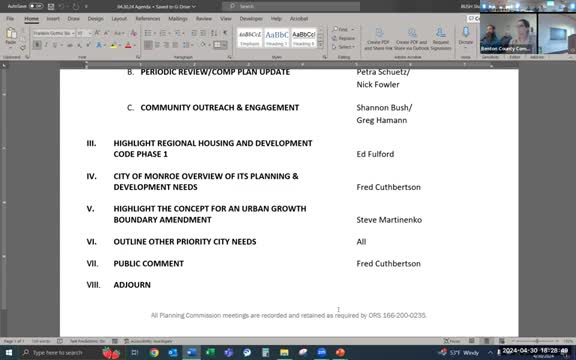This screenshot has height=360, width=576.
Task: Start Dictate microphone
Action: 465,35
